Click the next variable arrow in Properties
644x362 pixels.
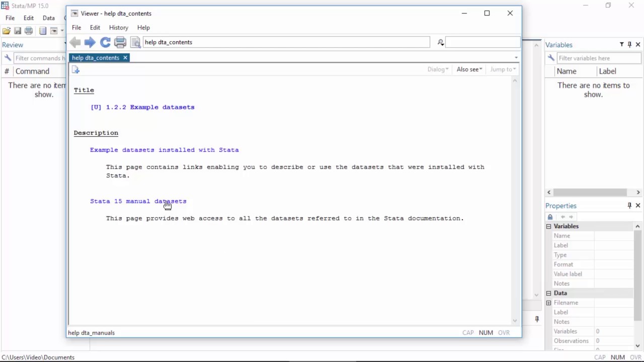pyautogui.click(x=571, y=217)
